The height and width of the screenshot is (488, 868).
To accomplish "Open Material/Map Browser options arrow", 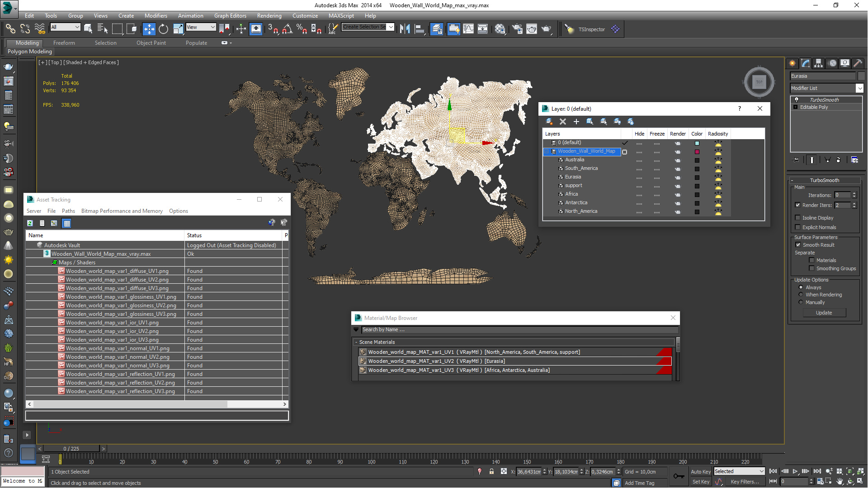I will point(356,330).
